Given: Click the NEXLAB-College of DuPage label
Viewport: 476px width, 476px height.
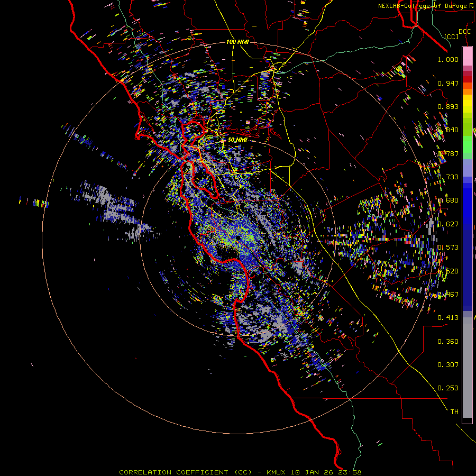Looking at the screenshot, I should coord(425,6).
